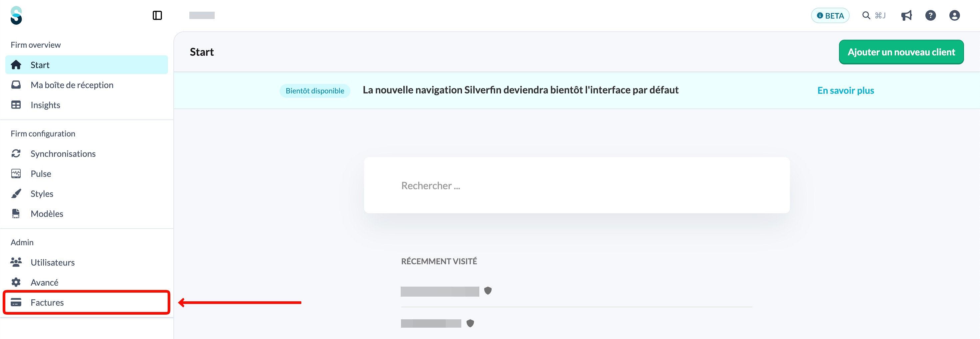Screen dimensions: 980x339
Task: Open the help question mark icon
Action: pyautogui.click(x=930, y=15)
